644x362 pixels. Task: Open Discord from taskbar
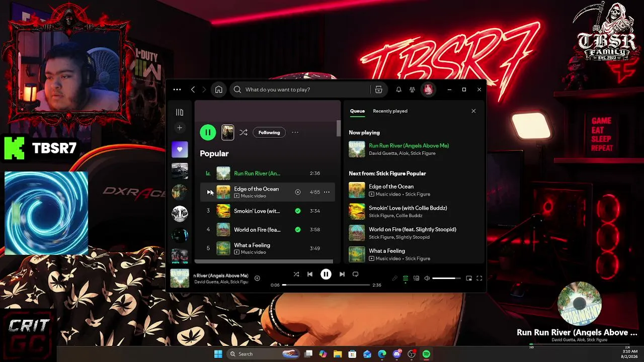click(x=397, y=354)
